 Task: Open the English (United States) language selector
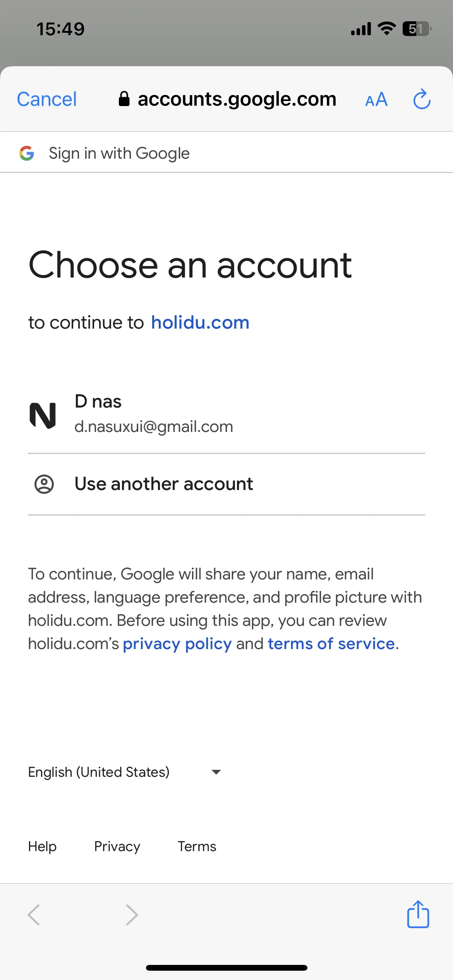click(x=125, y=772)
